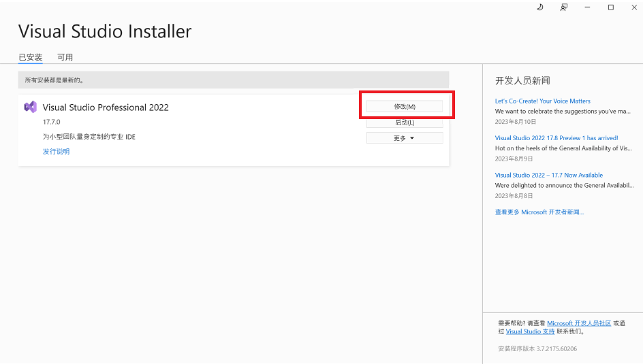Click the 开发人员新闻 heading
643x364 pixels.
click(522, 81)
